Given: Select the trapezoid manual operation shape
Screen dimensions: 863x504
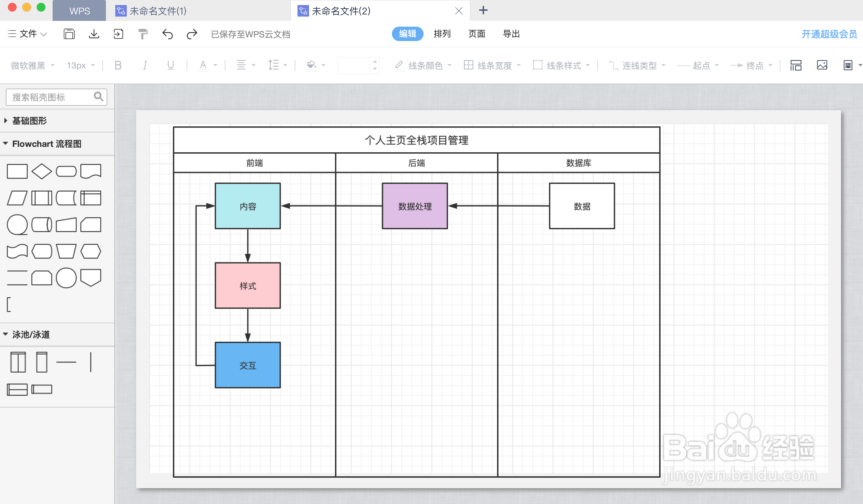Looking at the screenshot, I should point(66,251).
